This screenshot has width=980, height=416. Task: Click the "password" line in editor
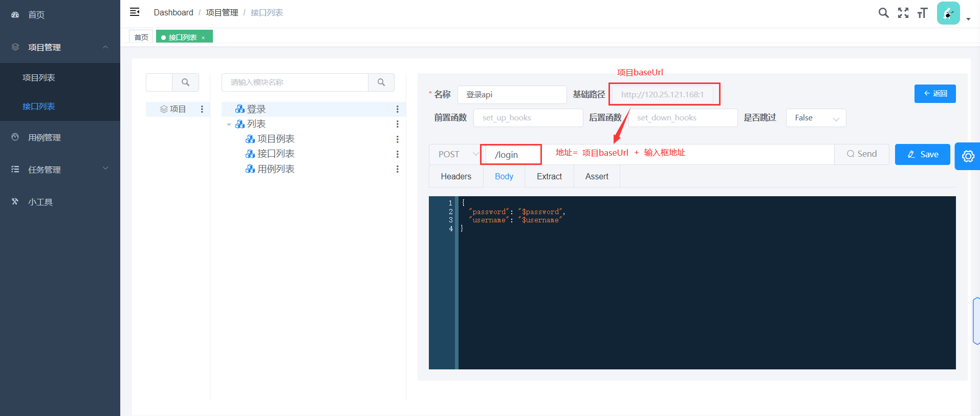pos(517,212)
